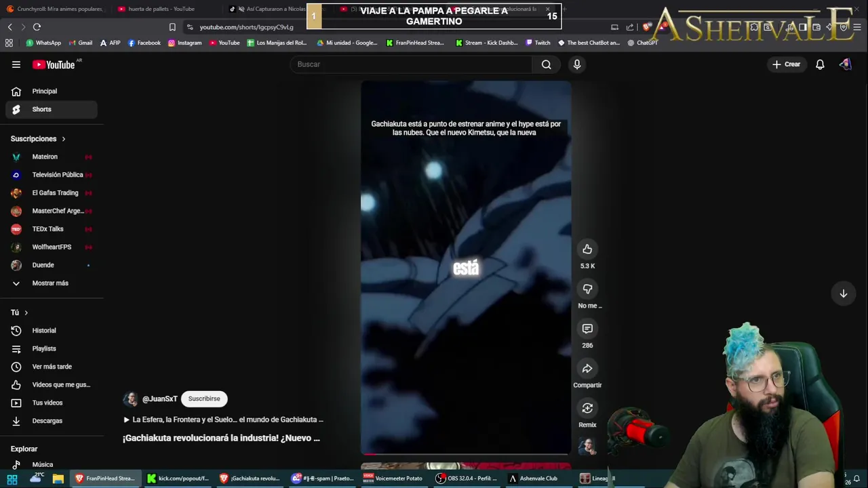Switch to OBS 32.0.4 in the taskbar
The image size is (868, 488).
(x=467, y=479)
